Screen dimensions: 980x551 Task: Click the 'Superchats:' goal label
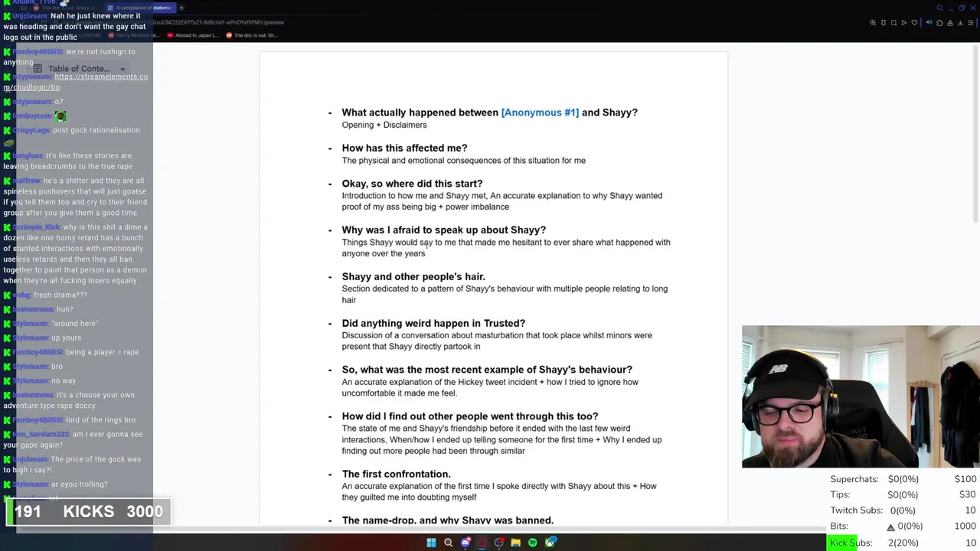click(854, 479)
